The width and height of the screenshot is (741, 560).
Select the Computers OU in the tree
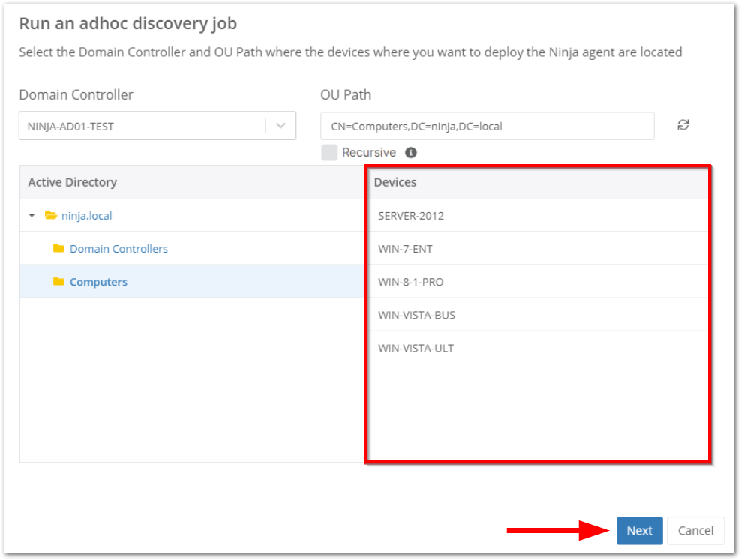click(97, 281)
